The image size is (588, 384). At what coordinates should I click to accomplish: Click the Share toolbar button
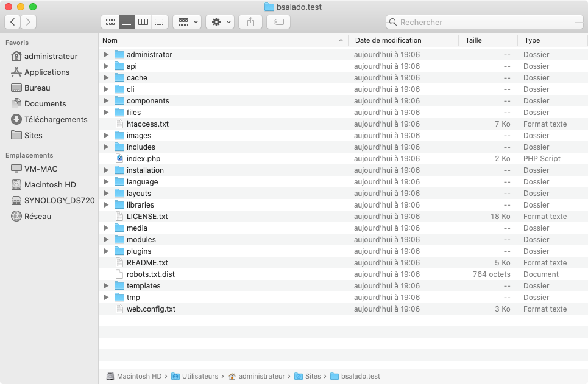coord(250,22)
